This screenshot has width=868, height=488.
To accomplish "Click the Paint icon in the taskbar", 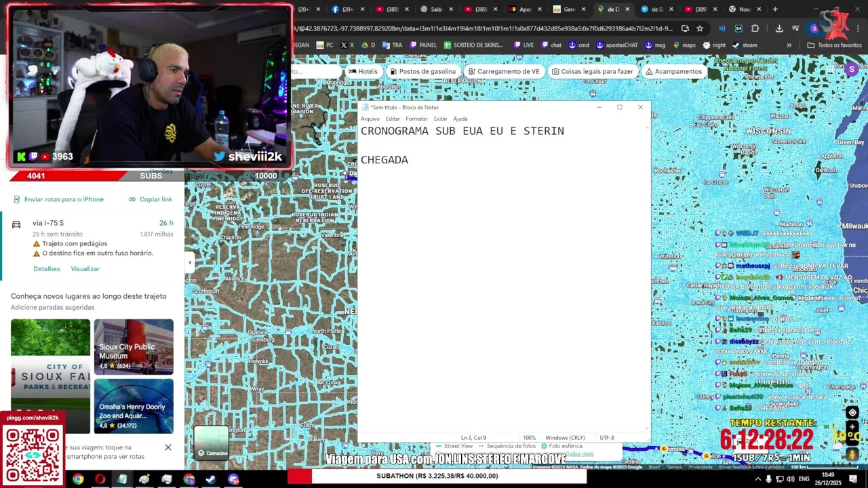I will click(x=144, y=479).
